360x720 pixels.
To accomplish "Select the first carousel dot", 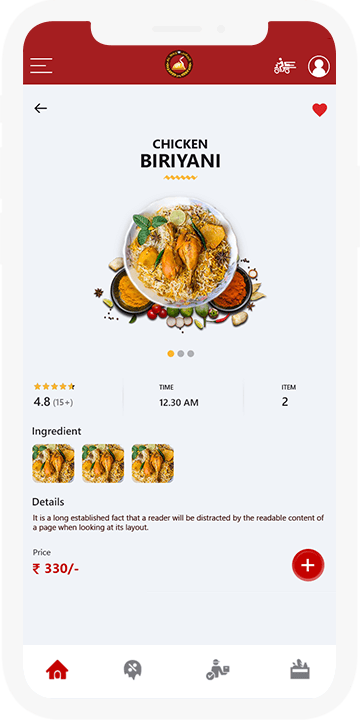I will pyautogui.click(x=171, y=354).
